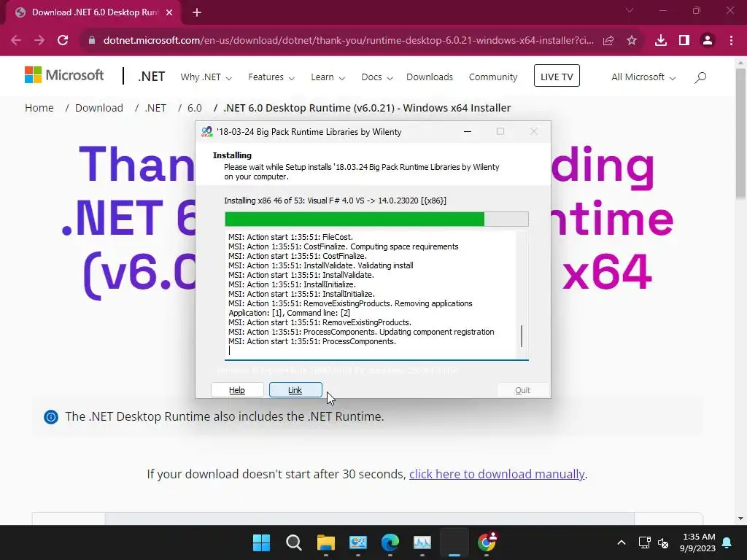The width and height of the screenshot is (747, 560).
Task: Open the Chrome tab search chevron
Action: click(x=630, y=10)
